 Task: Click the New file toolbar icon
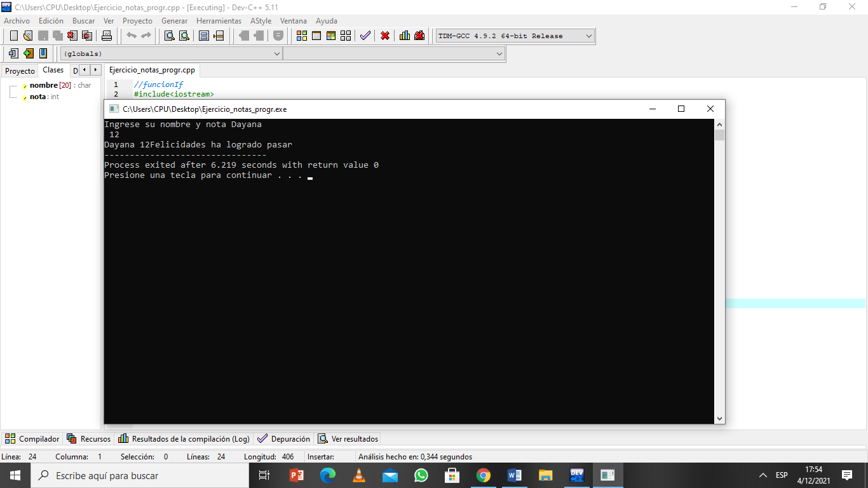click(13, 36)
